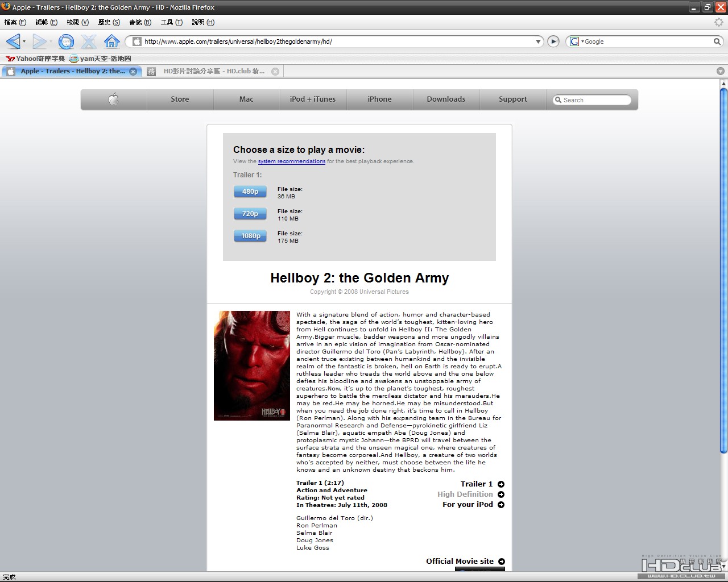Open the 歷史 (S) menu

pos(109,22)
